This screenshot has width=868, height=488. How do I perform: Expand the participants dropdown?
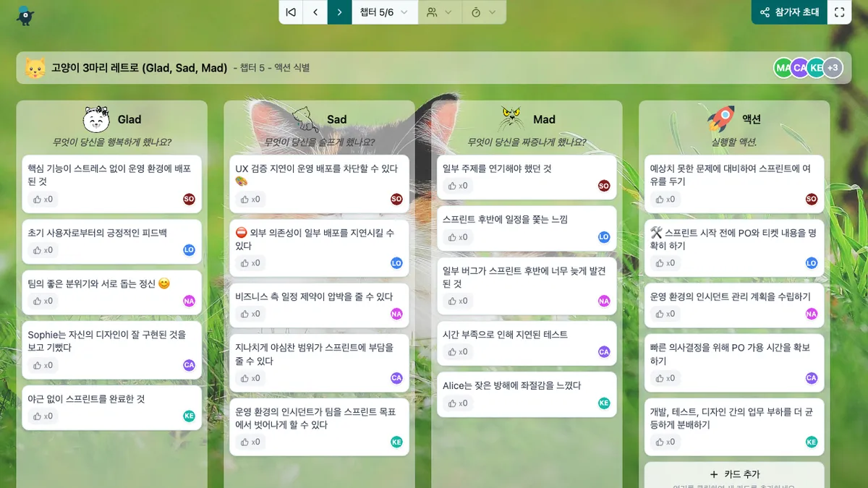coord(439,12)
